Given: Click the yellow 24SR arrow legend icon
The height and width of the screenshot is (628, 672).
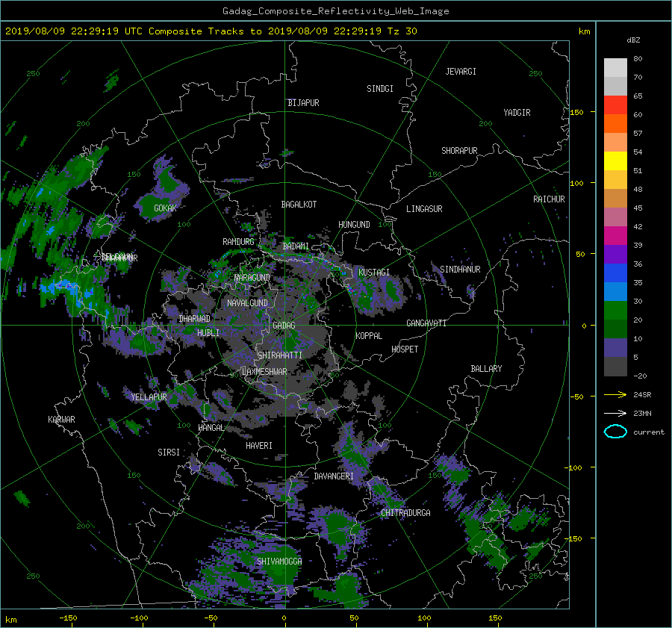Looking at the screenshot, I should (615, 394).
